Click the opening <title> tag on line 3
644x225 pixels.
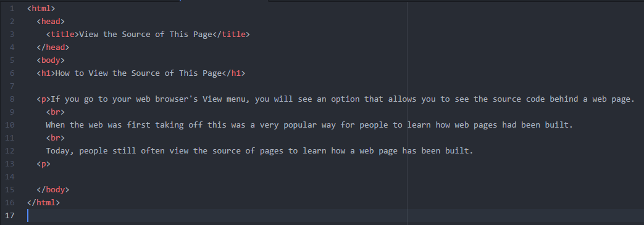point(62,35)
